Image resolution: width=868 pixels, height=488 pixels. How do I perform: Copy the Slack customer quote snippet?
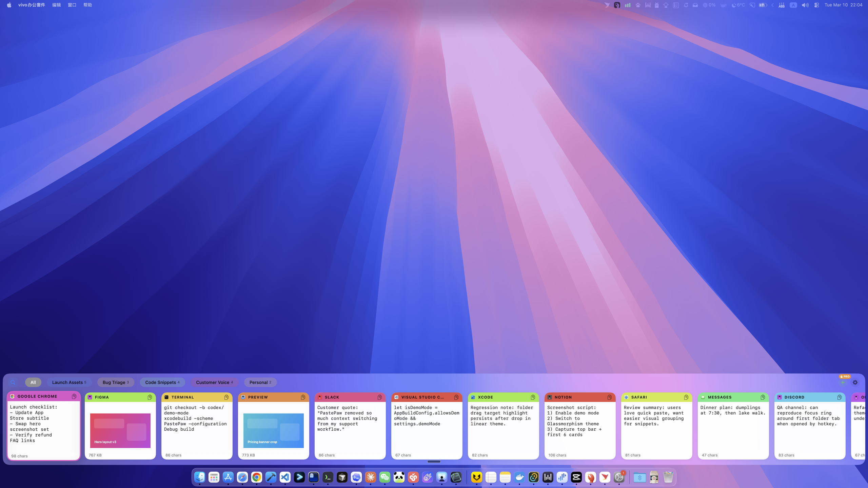pyautogui.click(x=380, y=397)
